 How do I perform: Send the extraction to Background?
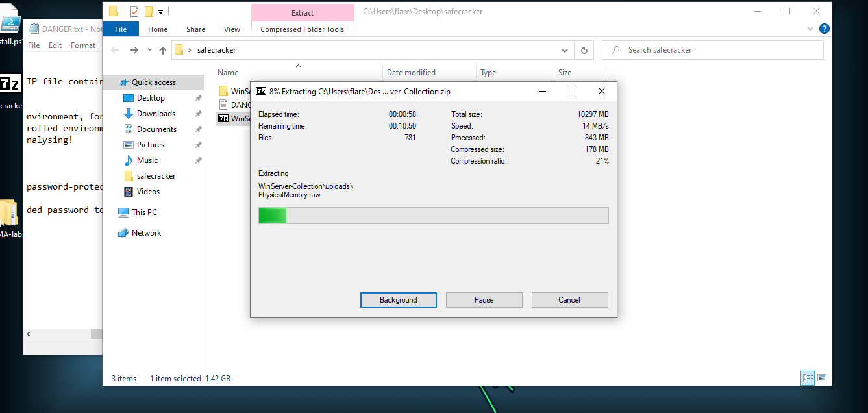[399, 300]
